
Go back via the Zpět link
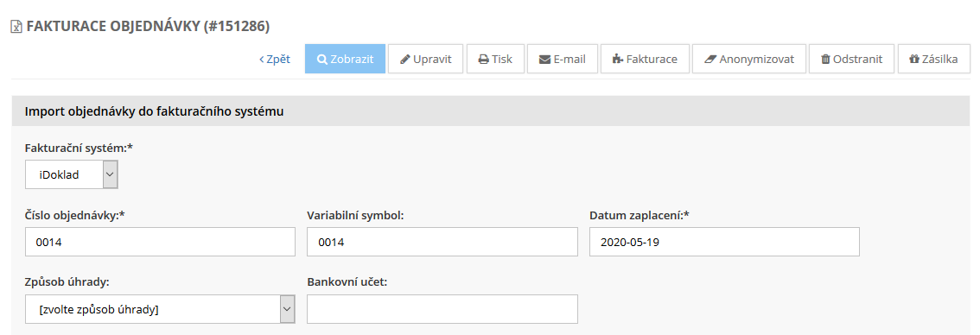(x=274, y=60)
